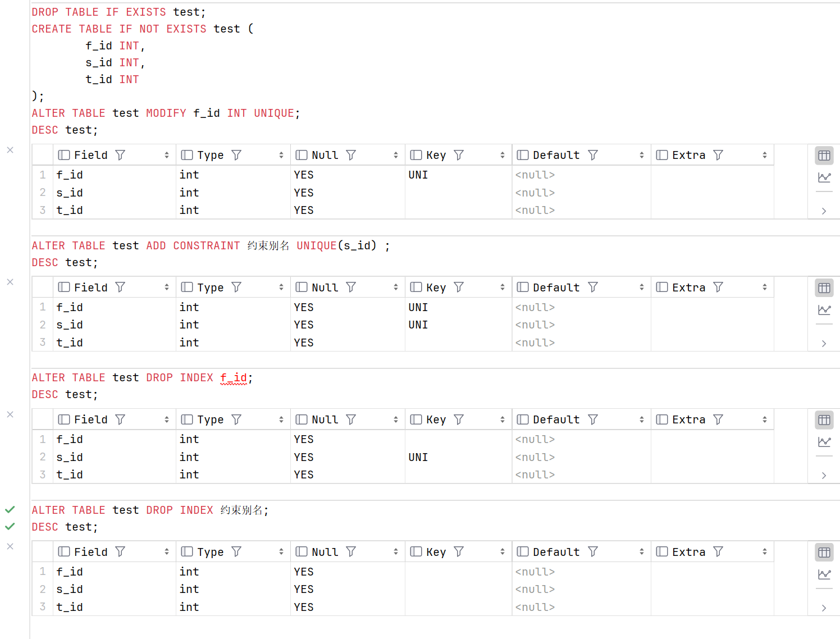Close the third DESC result panel

tap(10, 414)
